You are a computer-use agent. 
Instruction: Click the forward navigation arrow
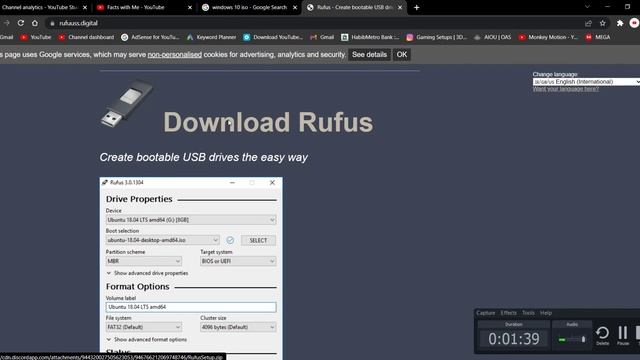tap(6, 23)
